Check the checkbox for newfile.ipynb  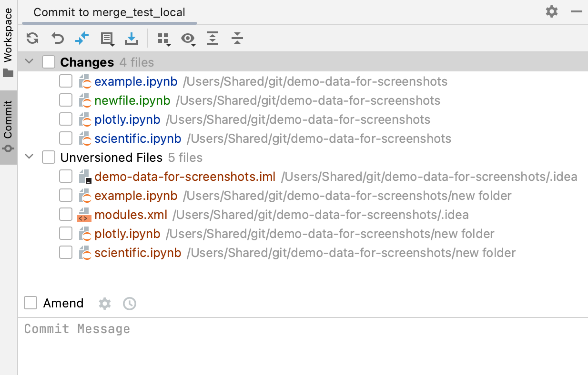pos(65,100)
